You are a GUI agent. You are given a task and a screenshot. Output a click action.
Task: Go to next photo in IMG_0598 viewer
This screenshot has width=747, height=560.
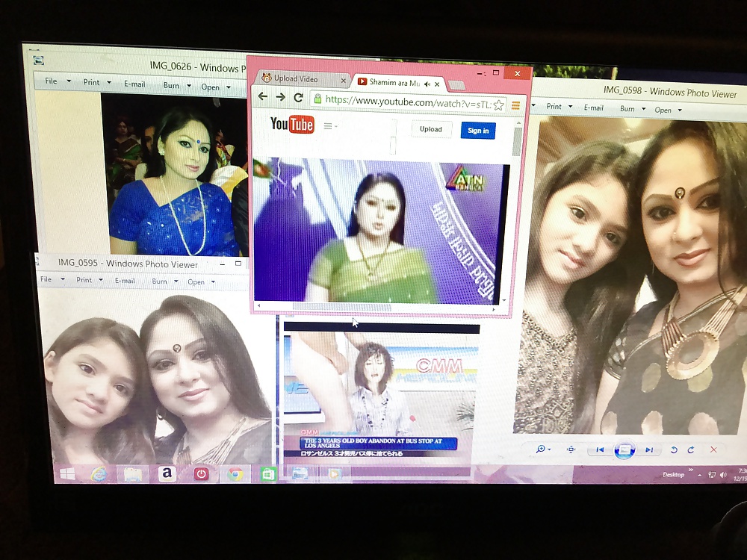coord(648,449)
